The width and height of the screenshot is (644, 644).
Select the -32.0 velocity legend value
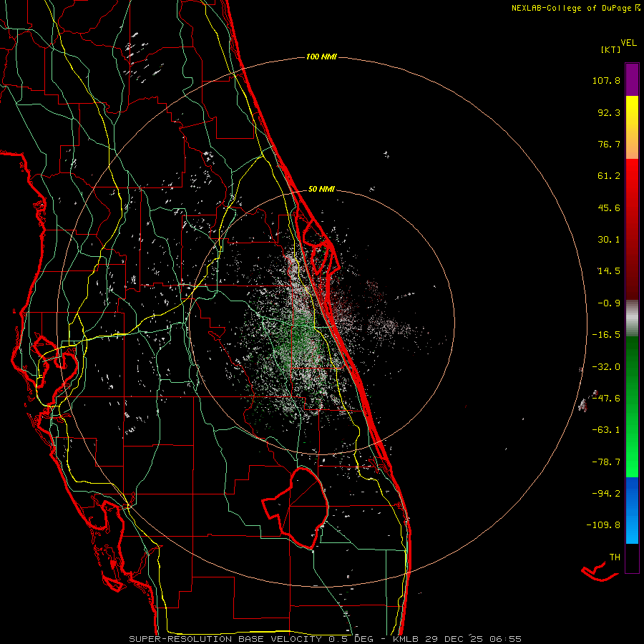(606, 367)
